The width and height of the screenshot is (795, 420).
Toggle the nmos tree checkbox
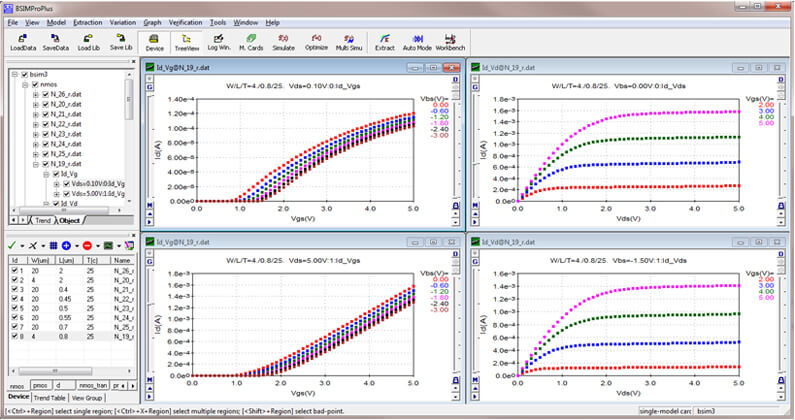(35, 84)
